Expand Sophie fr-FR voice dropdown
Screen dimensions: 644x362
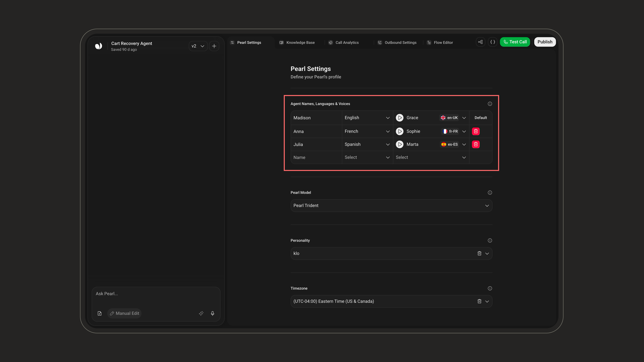464,131
